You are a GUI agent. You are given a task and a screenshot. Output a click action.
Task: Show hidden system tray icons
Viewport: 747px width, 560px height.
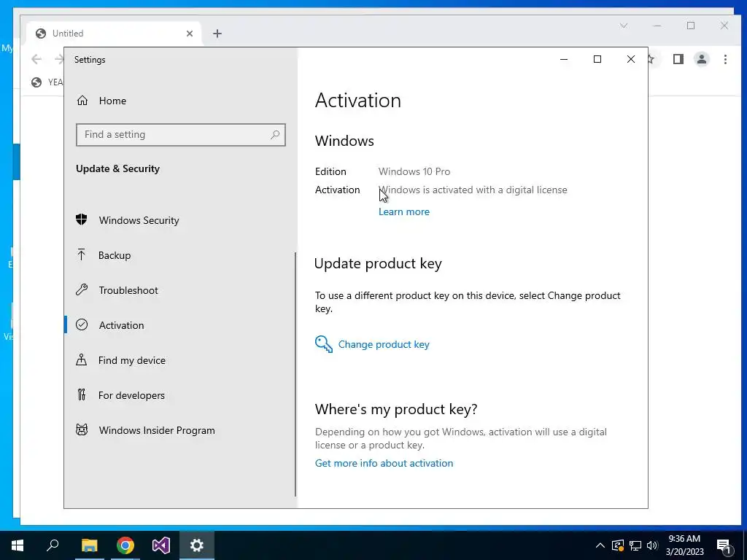point(600,545)
